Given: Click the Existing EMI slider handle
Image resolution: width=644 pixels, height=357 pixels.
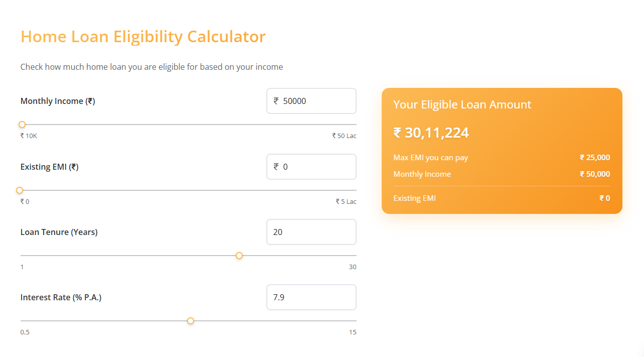Looking at the screenshot, I should pos(20,190).
